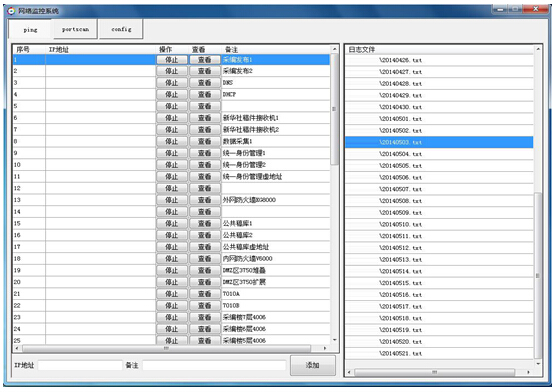The height and width of the screenshot is (392, 552).
Task: Open the portscan tab
Action: 75,29
